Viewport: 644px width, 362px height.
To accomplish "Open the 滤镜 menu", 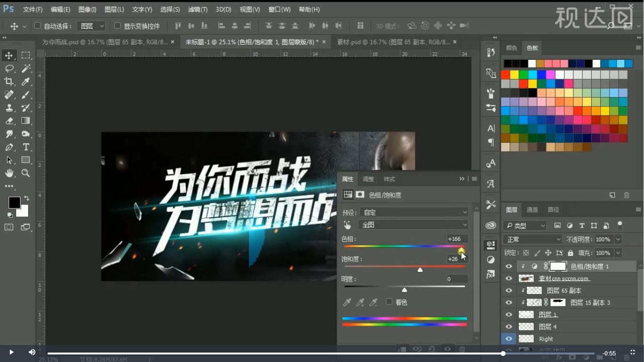I will tap(197, 9).
